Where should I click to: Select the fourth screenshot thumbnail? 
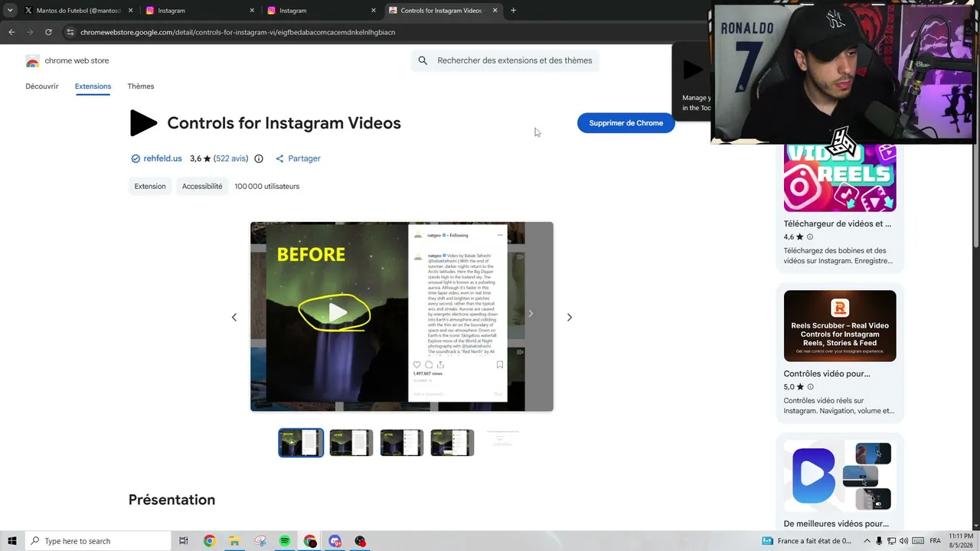point(452,443)
